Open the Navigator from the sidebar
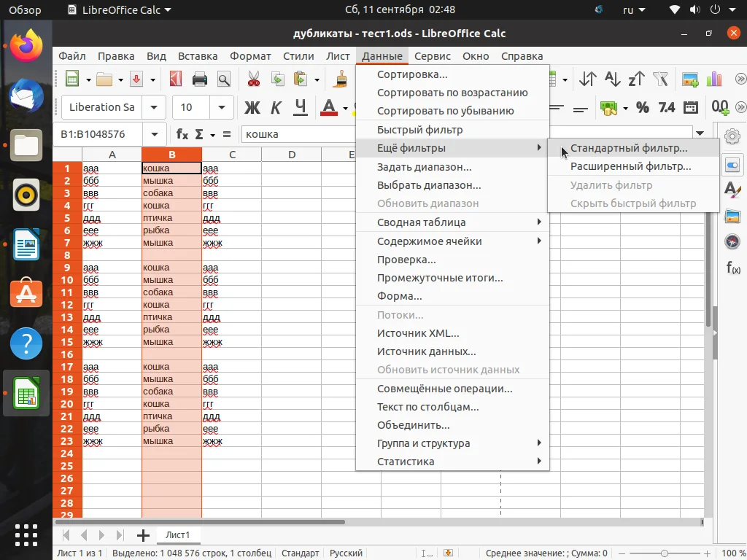Viewport: 747px width, 560px height. 732,241
